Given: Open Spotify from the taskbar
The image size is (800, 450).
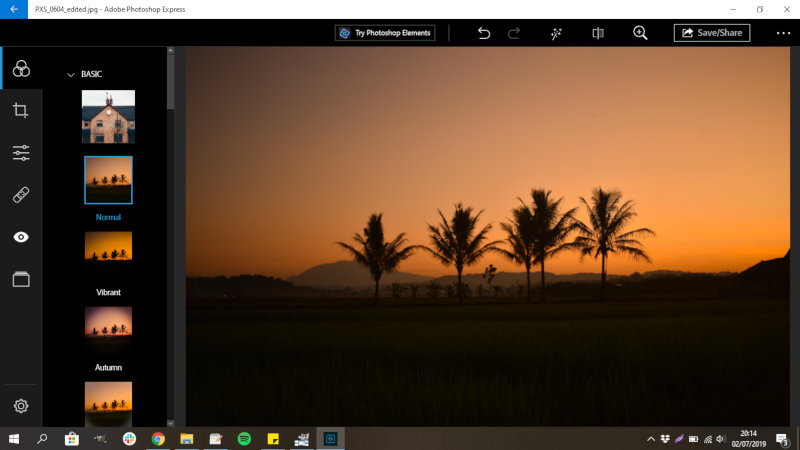Looking at the screenshot, I should pos(244,438).
